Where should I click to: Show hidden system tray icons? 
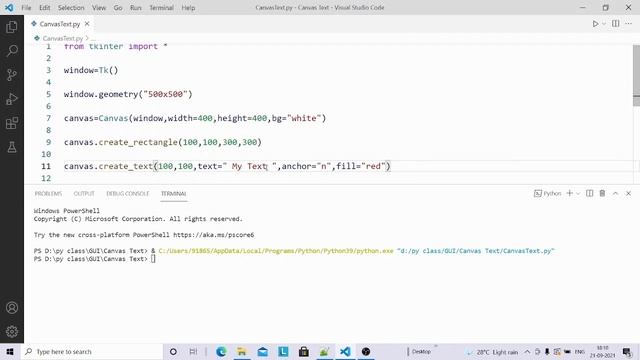[527, 352]
